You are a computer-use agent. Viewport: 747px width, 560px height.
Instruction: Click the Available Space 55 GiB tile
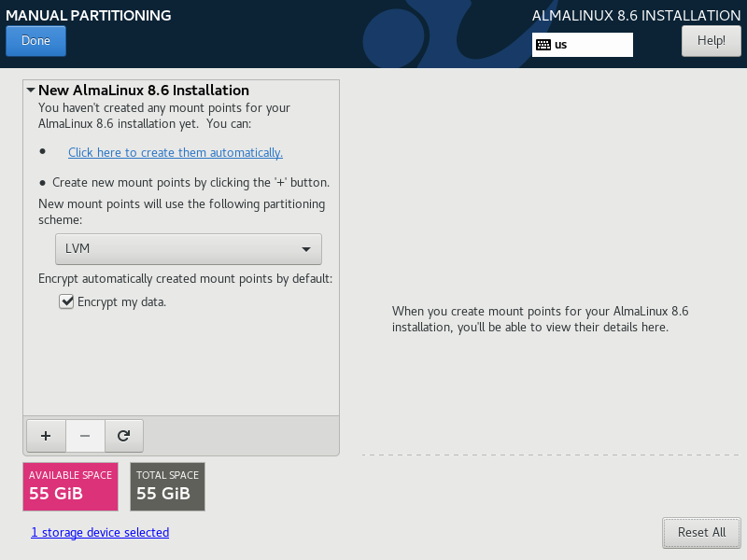(x=71, y=486)
